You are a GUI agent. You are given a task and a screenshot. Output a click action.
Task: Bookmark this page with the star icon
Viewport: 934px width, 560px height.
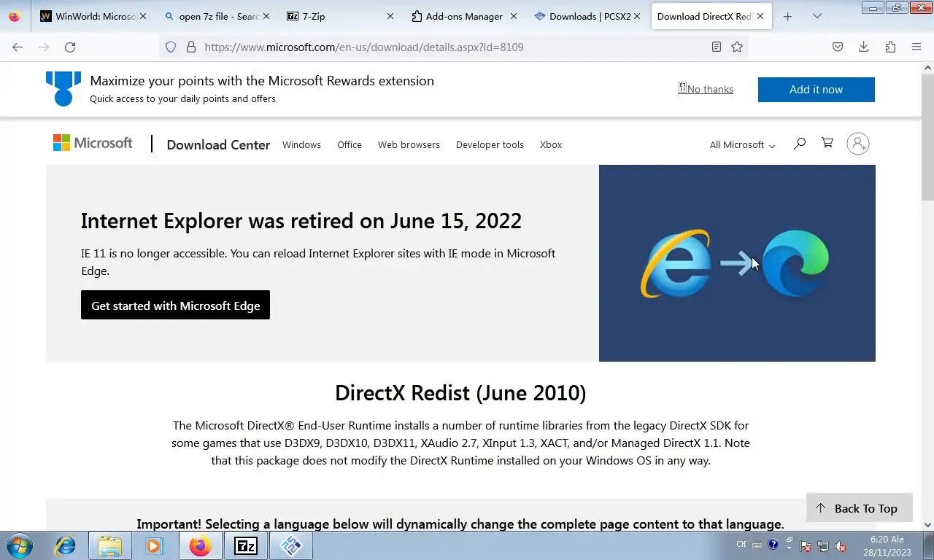pyautogui.click(x=737, y=47)
